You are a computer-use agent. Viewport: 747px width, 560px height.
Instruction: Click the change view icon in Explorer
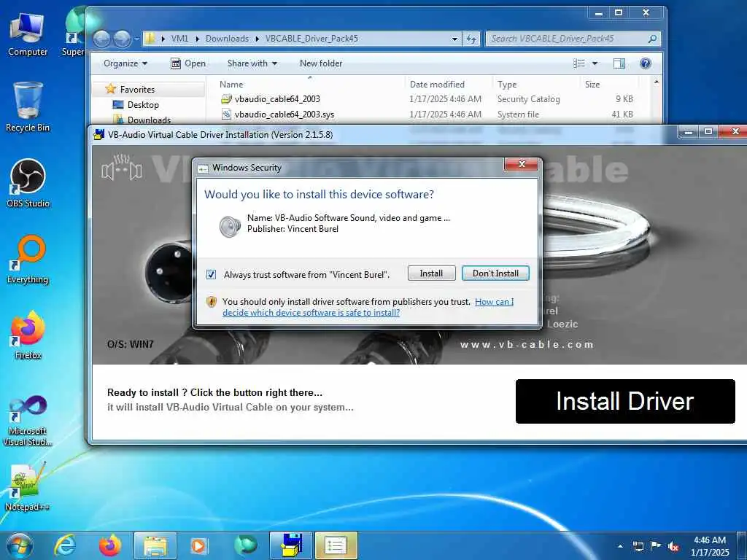pyautogui.click(x=578, y=63)
